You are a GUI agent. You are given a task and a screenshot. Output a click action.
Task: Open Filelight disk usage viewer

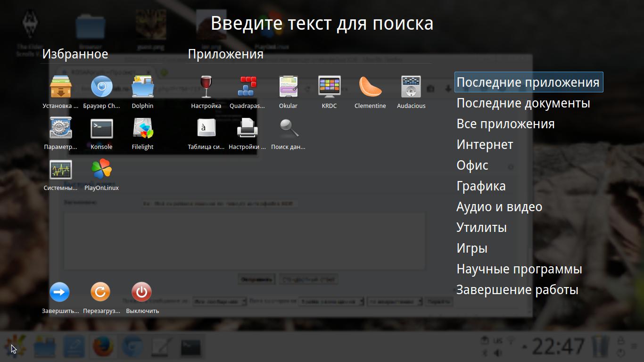click(x=142, y=133)
